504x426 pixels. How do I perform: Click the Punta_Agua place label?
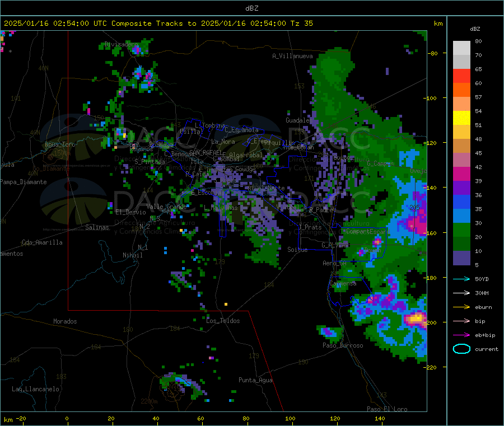(255, 380)
